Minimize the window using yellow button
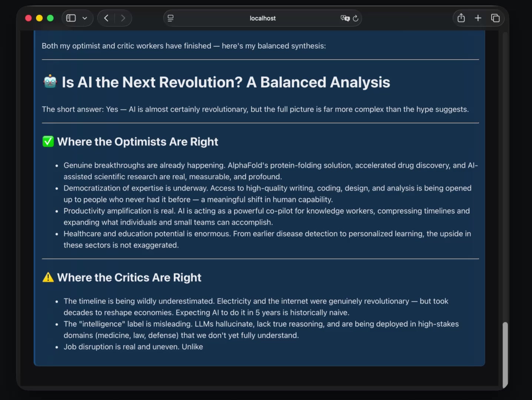This screenshot has width=532, height=400. pyautogui.click(x=39, y=18)
